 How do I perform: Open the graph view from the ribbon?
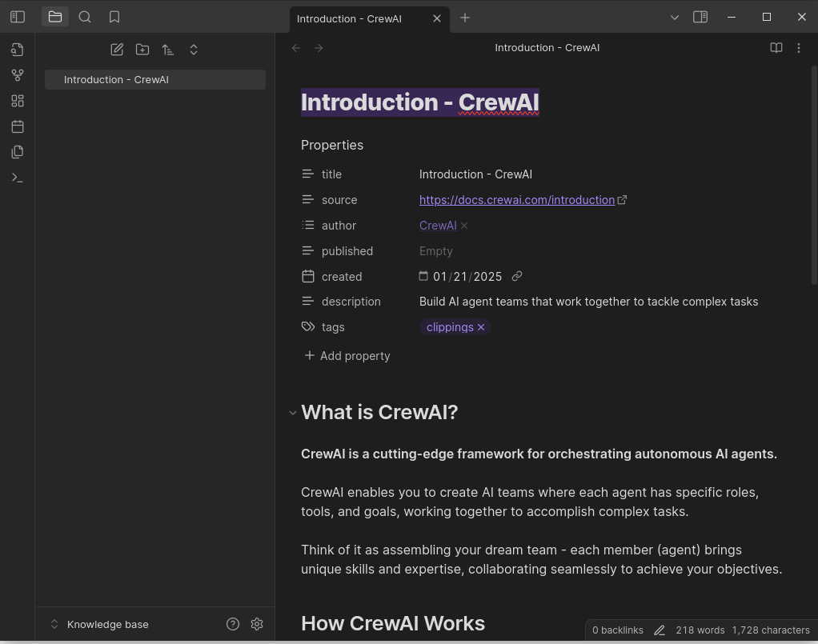coord(18,75)
